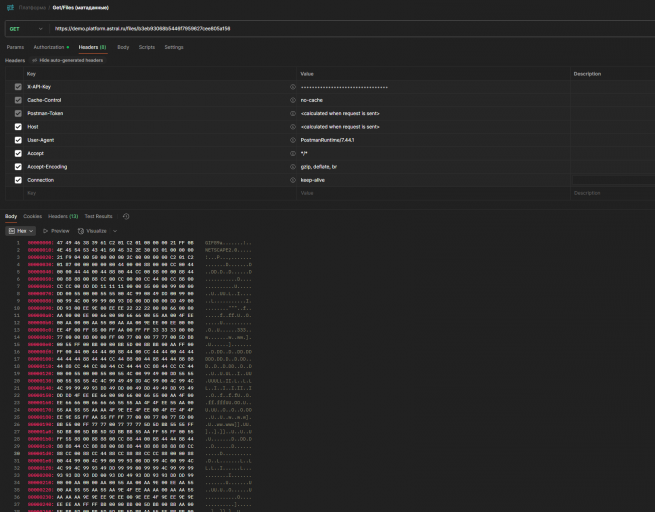Image resolution: width=655 pixels, height=512 pixels.
Task: Select the Headers request tab
Action: click(x=92, y=47)
